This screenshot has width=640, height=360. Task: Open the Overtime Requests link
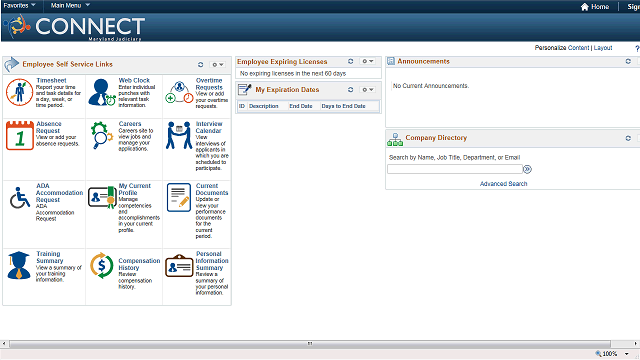pos(209,84)
